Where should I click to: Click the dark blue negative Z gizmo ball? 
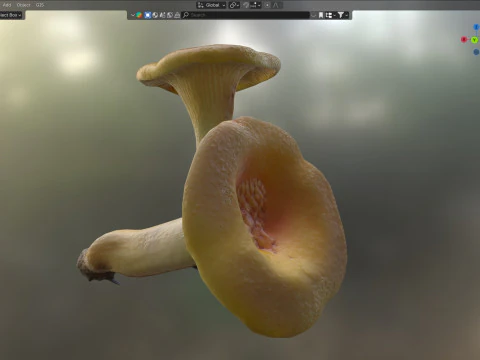(x=476, y=52)
